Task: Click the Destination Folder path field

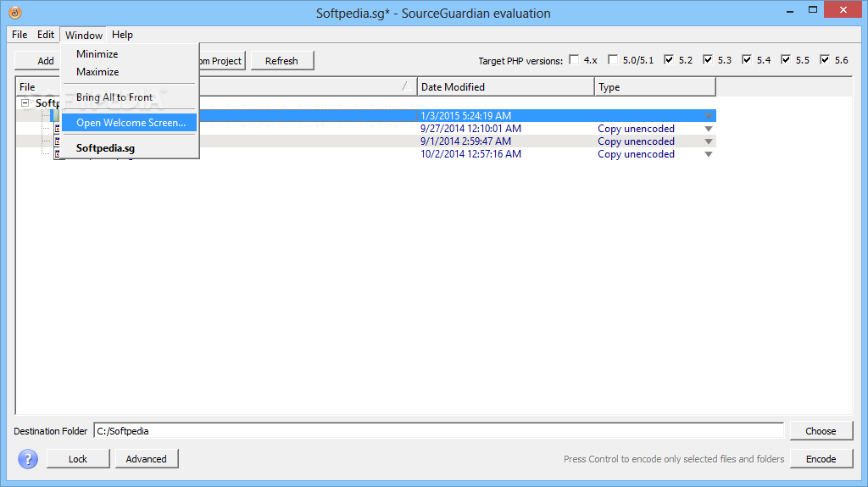Action: tap(438, 431)
